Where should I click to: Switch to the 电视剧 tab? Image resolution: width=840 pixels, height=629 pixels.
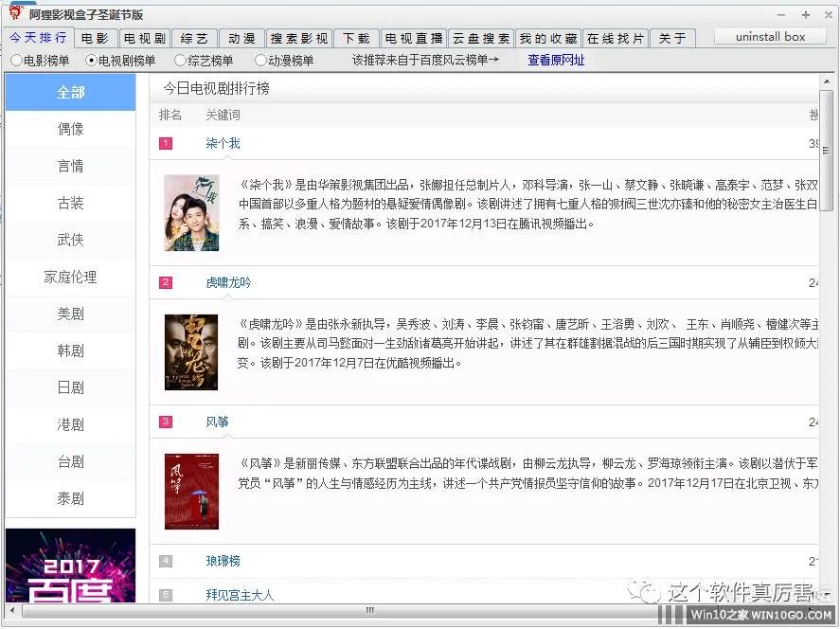[144, 39]
